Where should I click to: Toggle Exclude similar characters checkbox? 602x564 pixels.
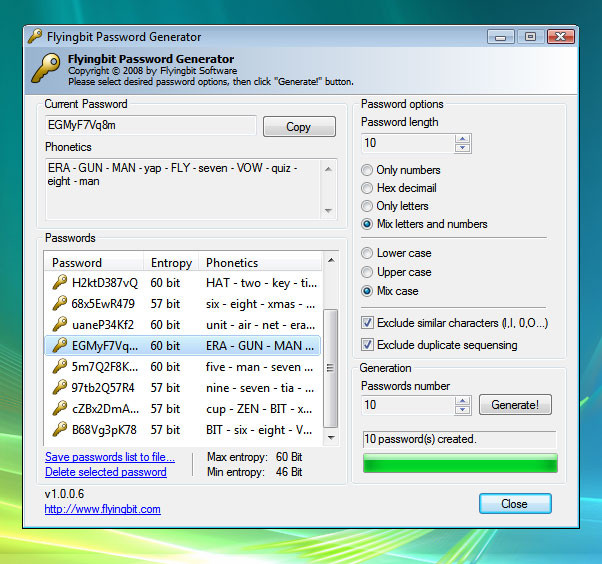pos(367,323)
